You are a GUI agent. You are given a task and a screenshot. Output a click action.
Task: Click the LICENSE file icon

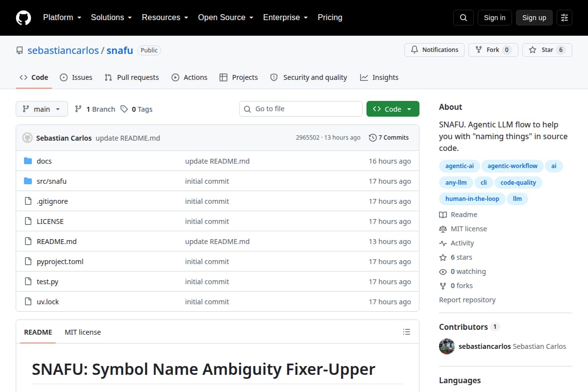pos(28,221)
